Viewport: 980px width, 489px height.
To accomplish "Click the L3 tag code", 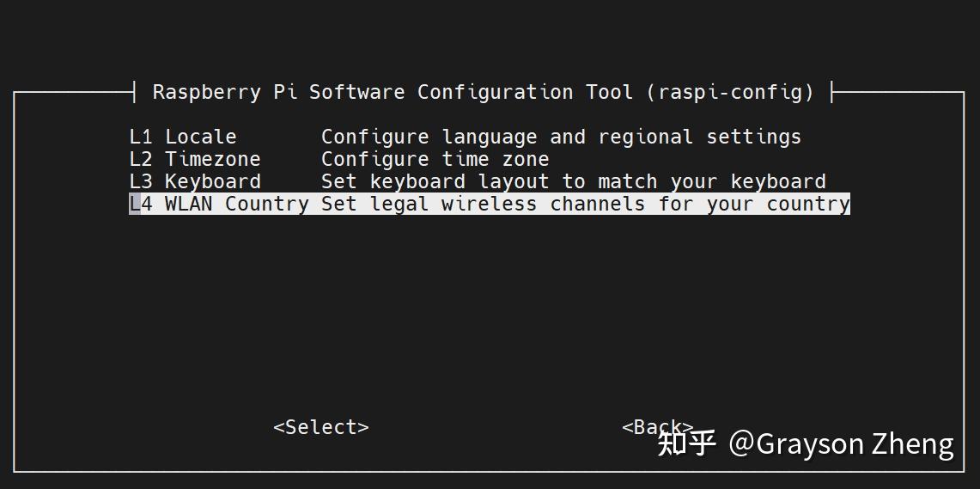I will coord(141,181).
